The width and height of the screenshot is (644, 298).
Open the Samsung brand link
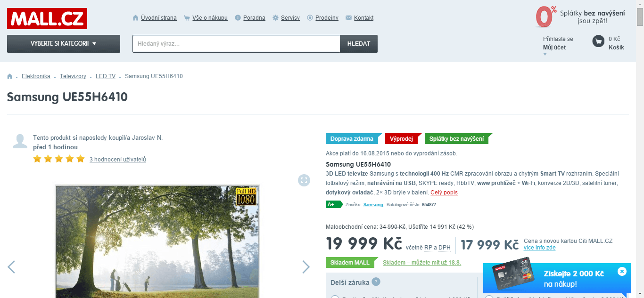373,205
